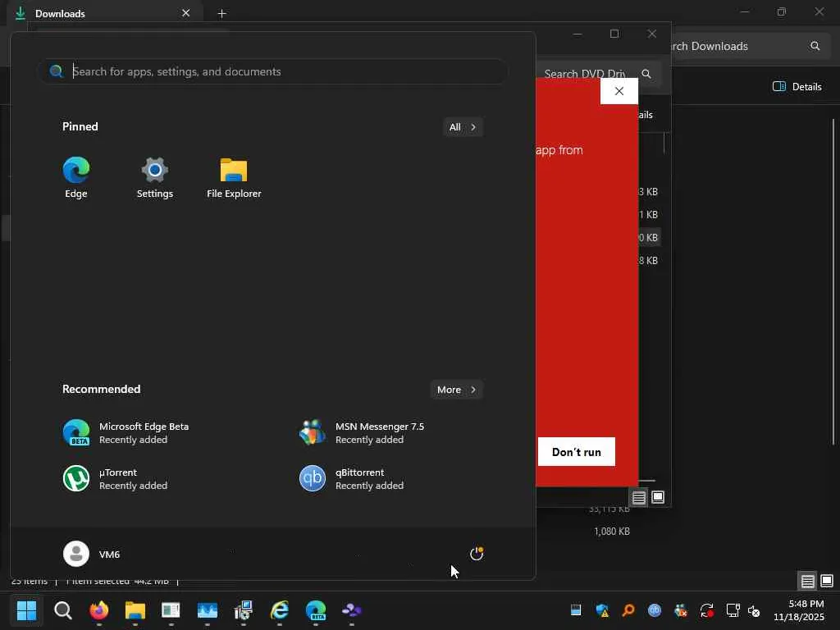Click the blue window tray icon
The image size is (840, 630).
point(576,610)
